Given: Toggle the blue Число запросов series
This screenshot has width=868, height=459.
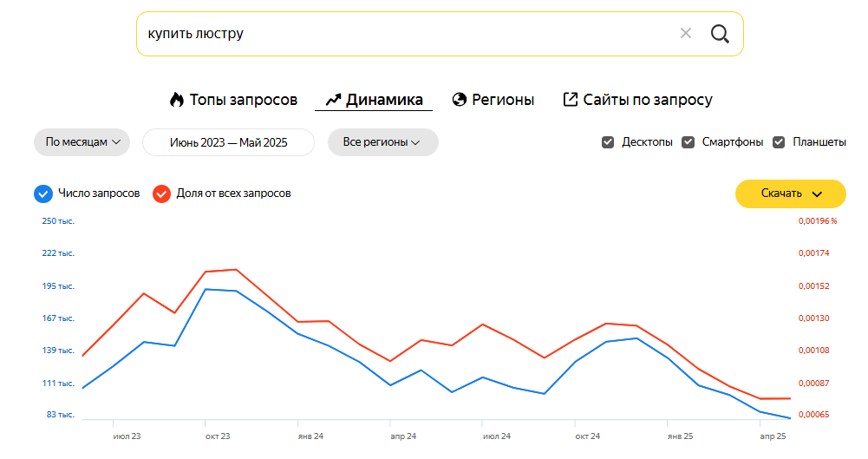Looking at the screenshot, I should 43,193.
